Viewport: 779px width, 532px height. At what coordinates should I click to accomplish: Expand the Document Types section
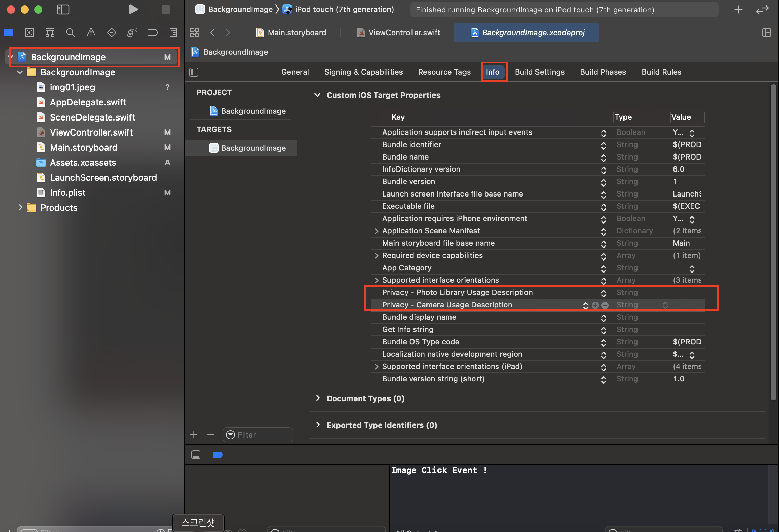(x=318, y=398)
